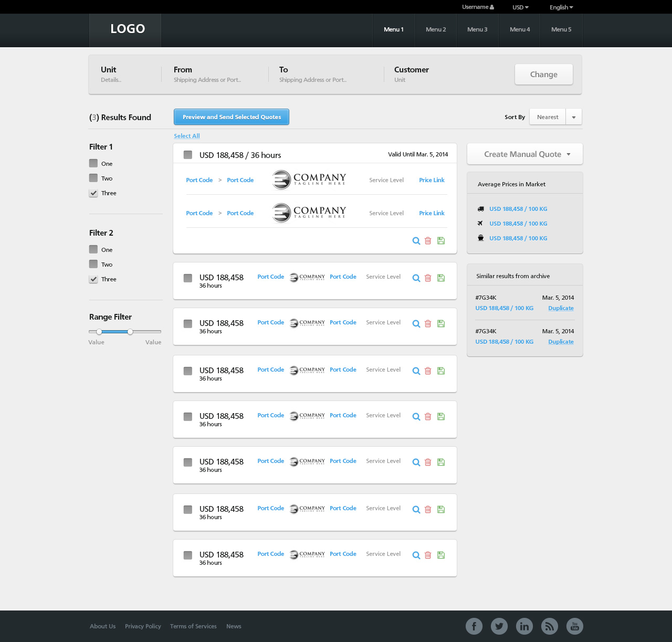Go to Menu 3 in the navigation bar

(477, 30)
